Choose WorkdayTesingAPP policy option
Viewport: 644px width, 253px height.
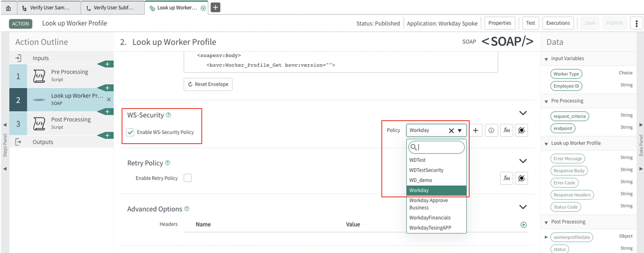coord(437,228)
